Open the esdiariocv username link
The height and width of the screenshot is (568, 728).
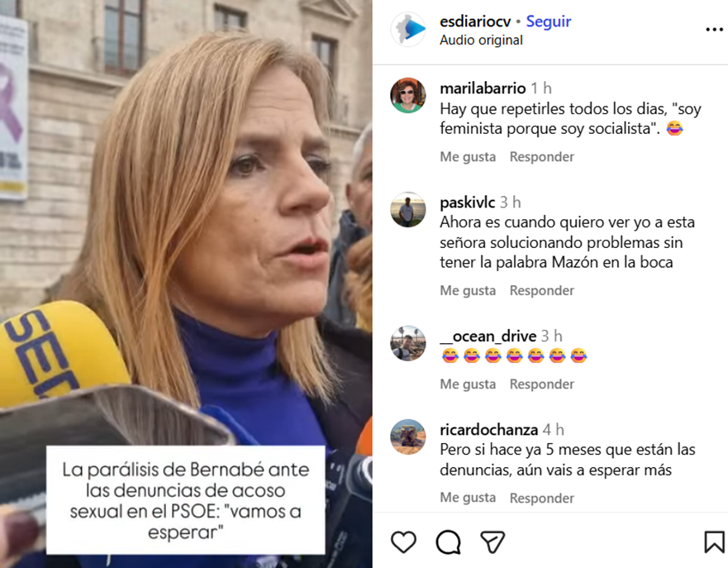[x=475, y=21]
